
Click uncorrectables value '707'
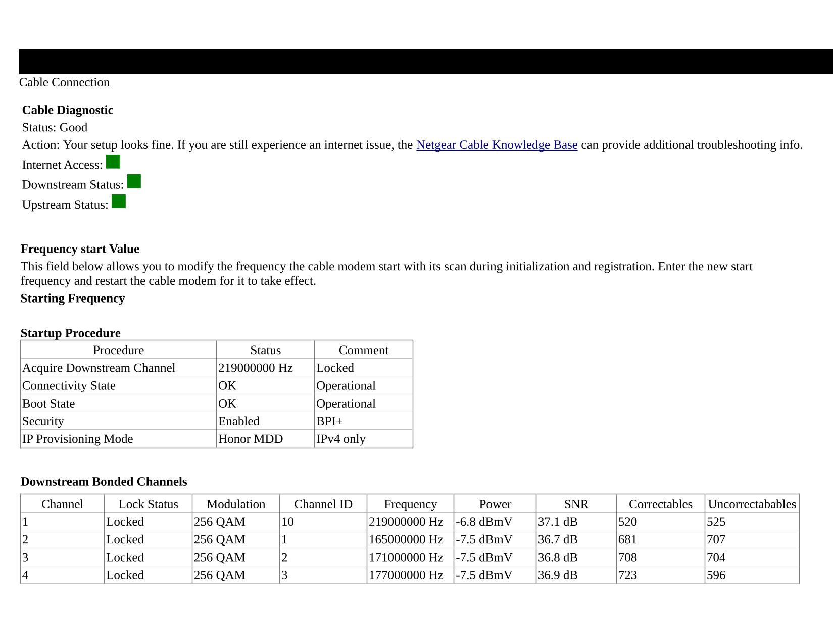(x=752, y=539)
